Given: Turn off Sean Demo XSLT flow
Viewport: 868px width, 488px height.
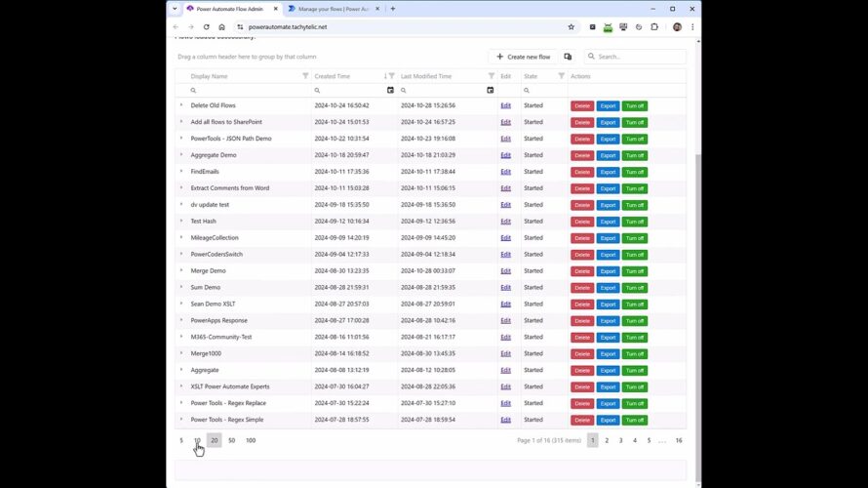Looking at the screenshot, I should [x=634, y=305].
